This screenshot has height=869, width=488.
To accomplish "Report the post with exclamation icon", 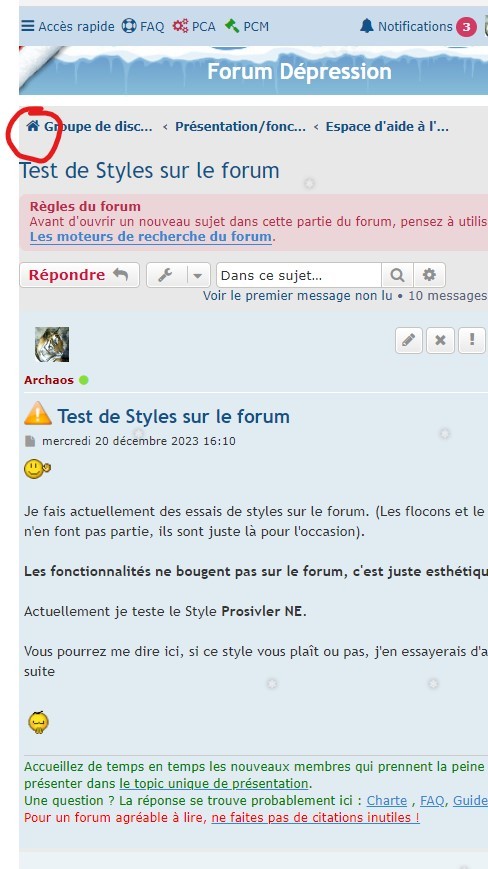I will pos(471,340).
